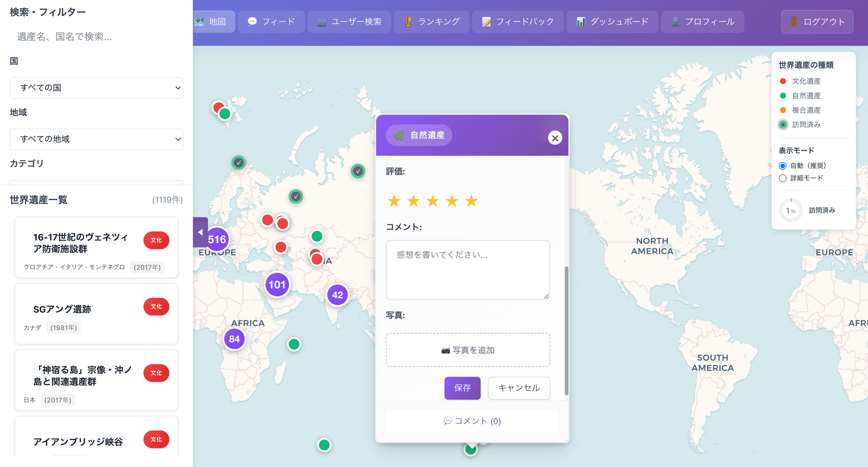Open the ダッシュボード tab
Image resolution: width=868 pixels, height=467 pixels.
(x=613, y=22)
